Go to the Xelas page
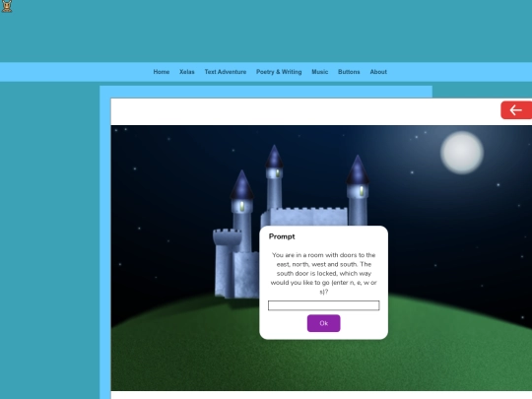 click(x=187, y=72)
